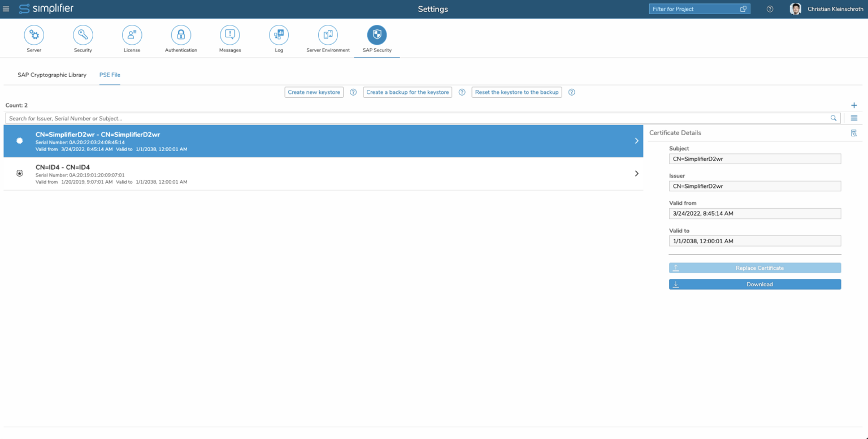Click the Issuer field value
Image resolution: width=868 pixels, height=439 pixels.
(755, 186)
